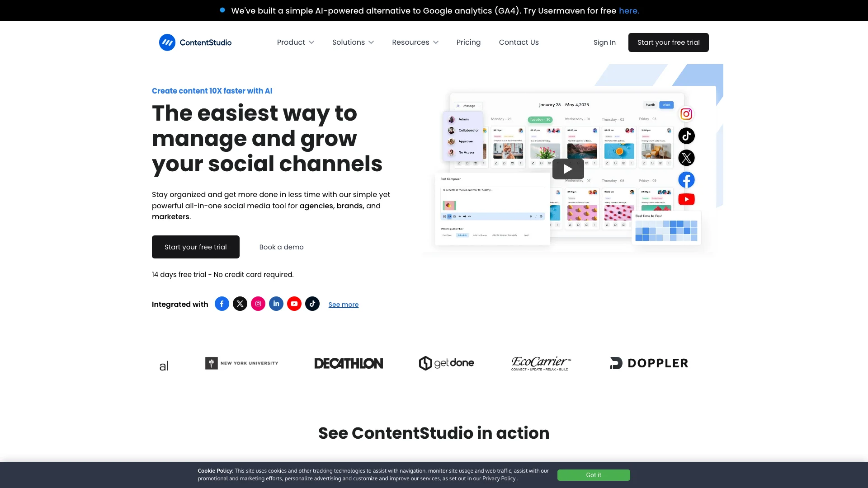
Task: Expand the Resources menu chevron
Action: click(436, 42)
